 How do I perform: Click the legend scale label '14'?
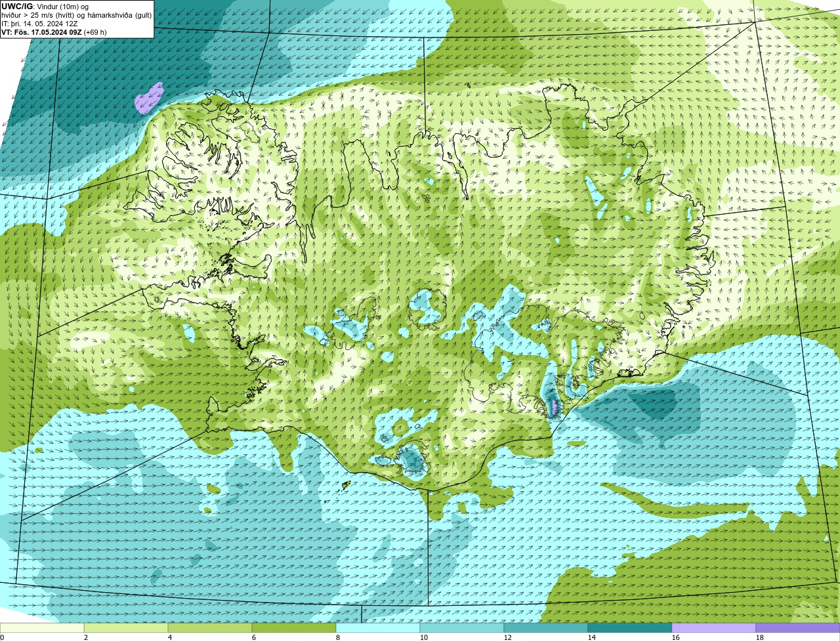click(592, 637)
